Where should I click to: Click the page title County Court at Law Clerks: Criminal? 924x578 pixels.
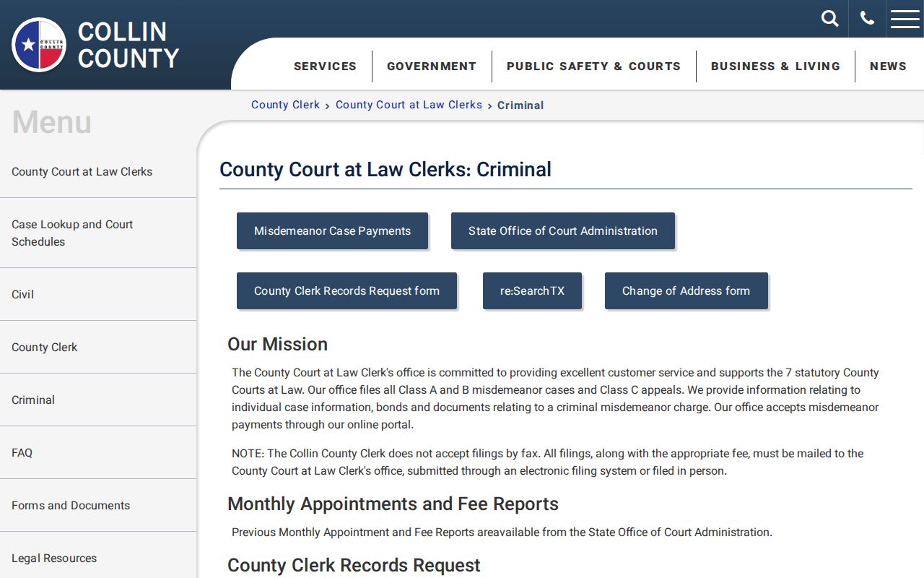point(385,169)
